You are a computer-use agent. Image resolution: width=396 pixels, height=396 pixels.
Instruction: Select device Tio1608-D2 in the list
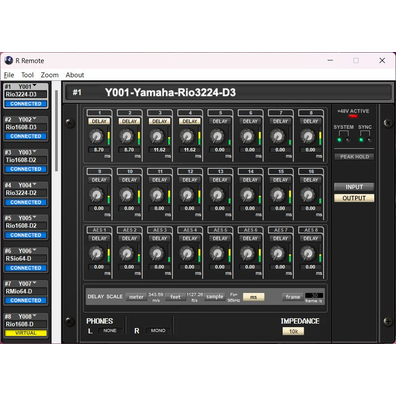click(x=26, y=160)
